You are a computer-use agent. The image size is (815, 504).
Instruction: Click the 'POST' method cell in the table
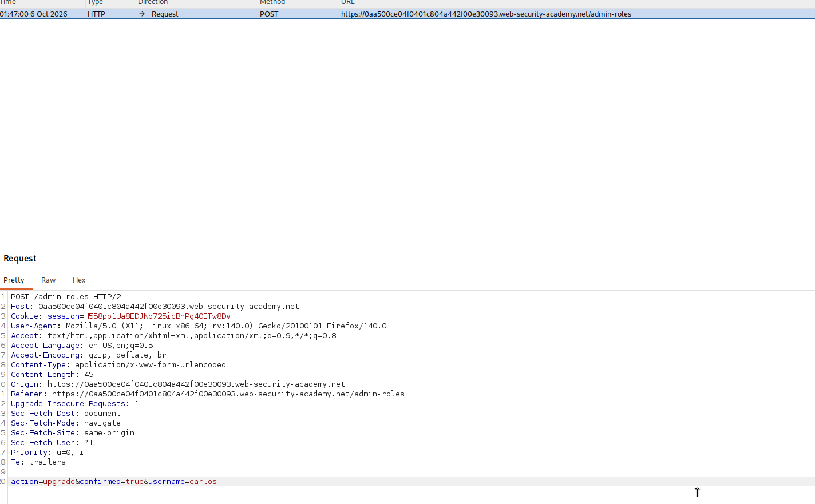click(x=269, y=14)
